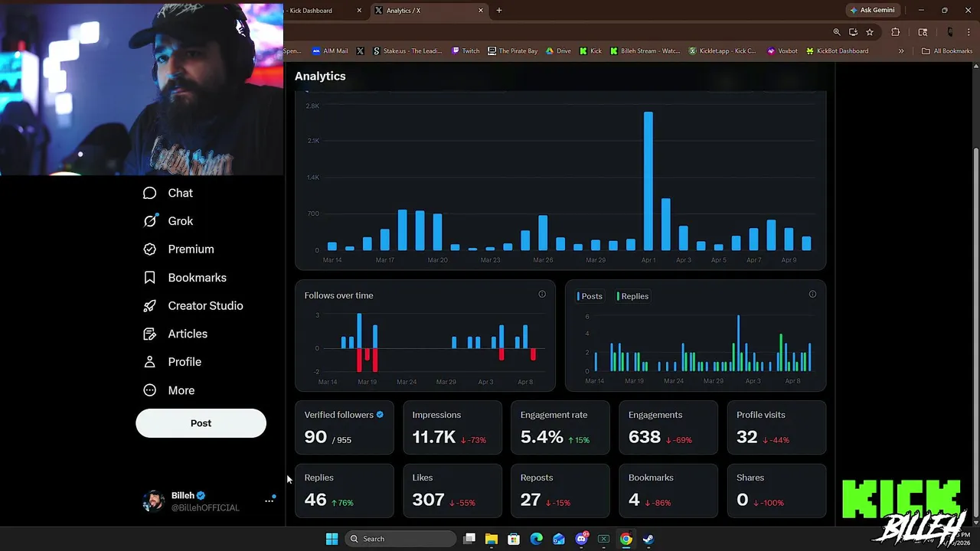Select the Engagement rate stat card
The height and width of the screenshot is (551, 980).
point(560,428)
